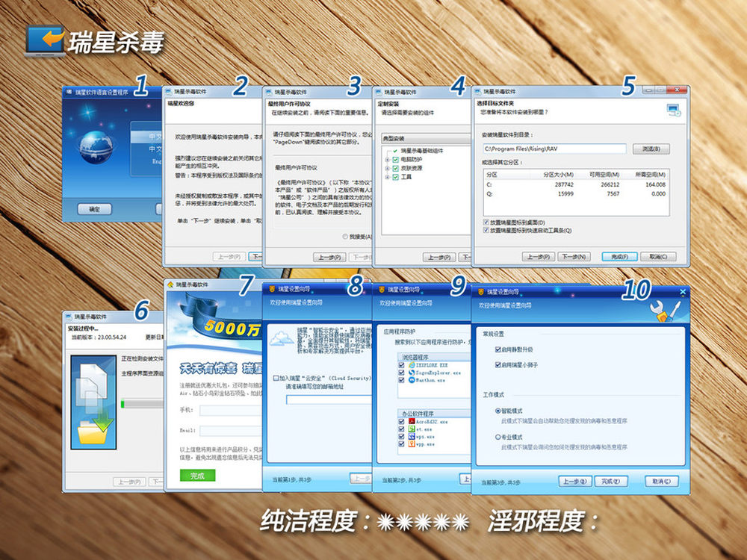Click the title bar icon of welcome window 2
The image size is (747, 560).
pyautogui.click(x=168, y=91)
